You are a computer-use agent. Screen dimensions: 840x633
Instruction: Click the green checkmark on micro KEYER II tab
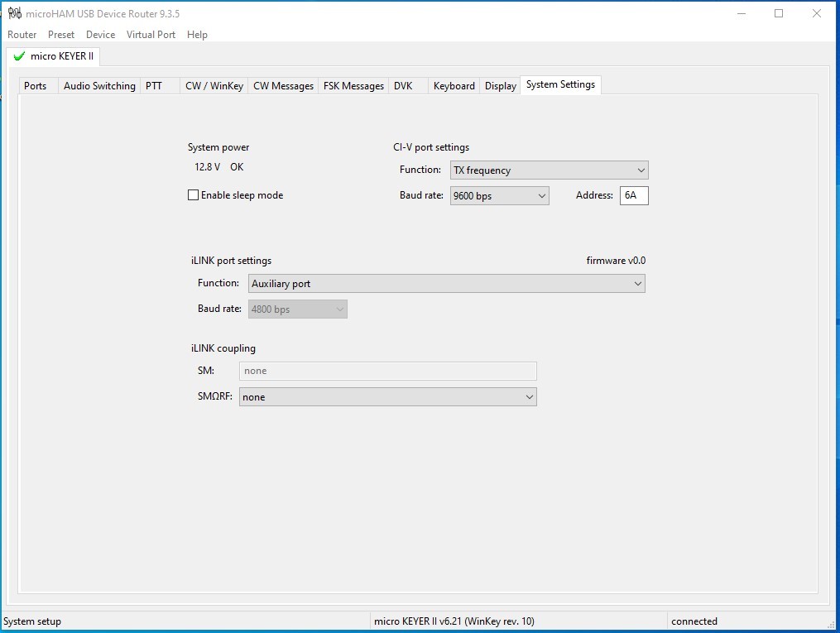click(19, 56)
